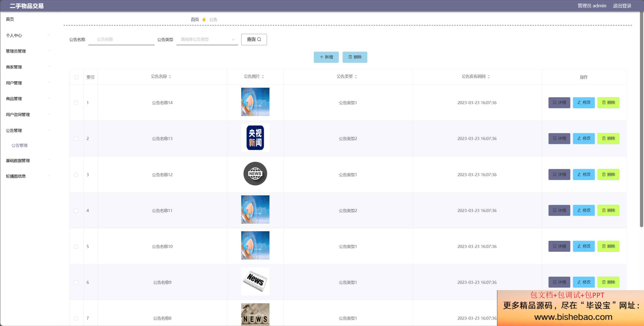This screenshot has width=644, height=326.
Task: Click 管理员 admin in the header
Action: 592,6
